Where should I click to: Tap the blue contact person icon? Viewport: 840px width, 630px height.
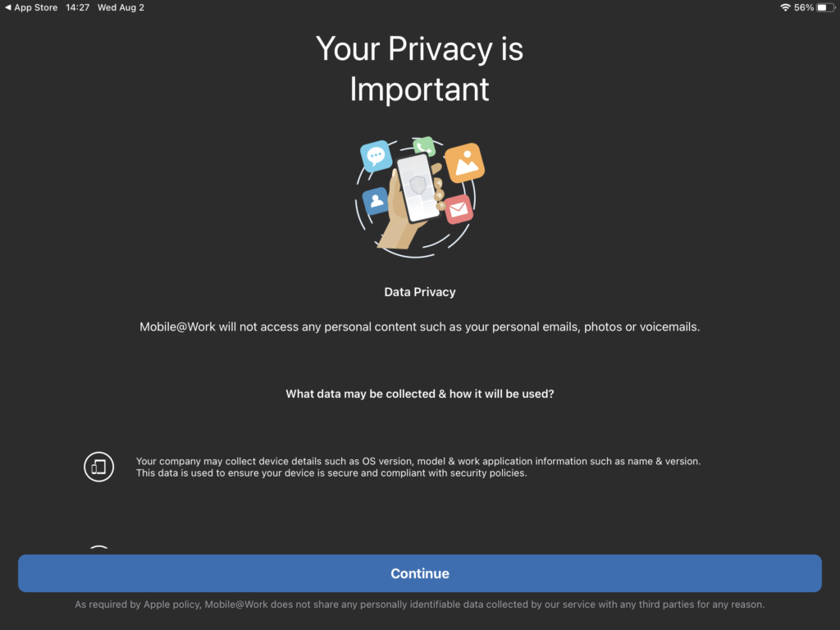point(376,200)
